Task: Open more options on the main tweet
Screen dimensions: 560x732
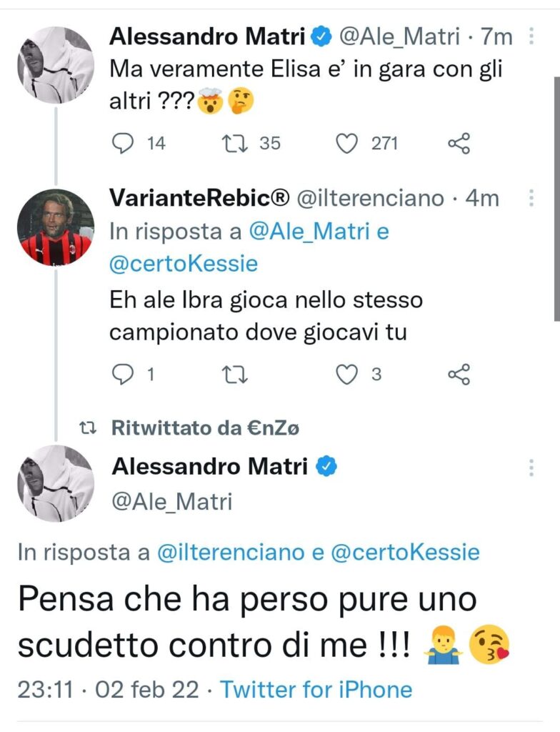Action: pos(530,468)
